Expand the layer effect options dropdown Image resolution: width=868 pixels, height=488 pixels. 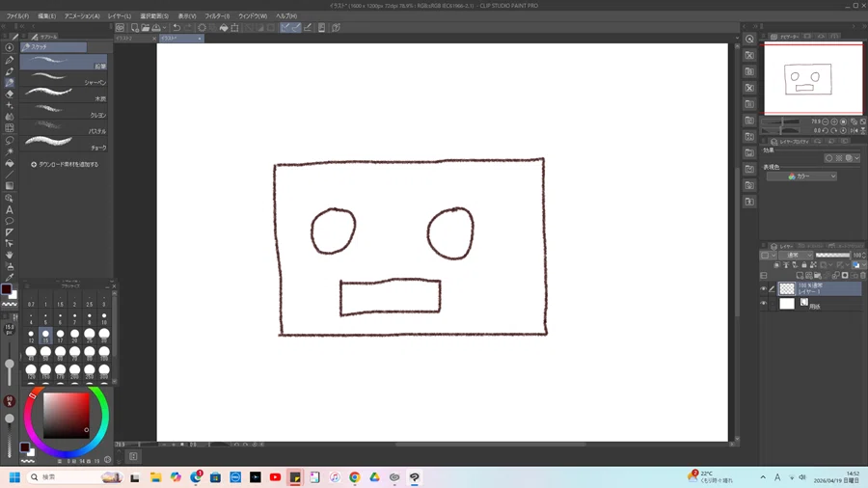[857, 158]
